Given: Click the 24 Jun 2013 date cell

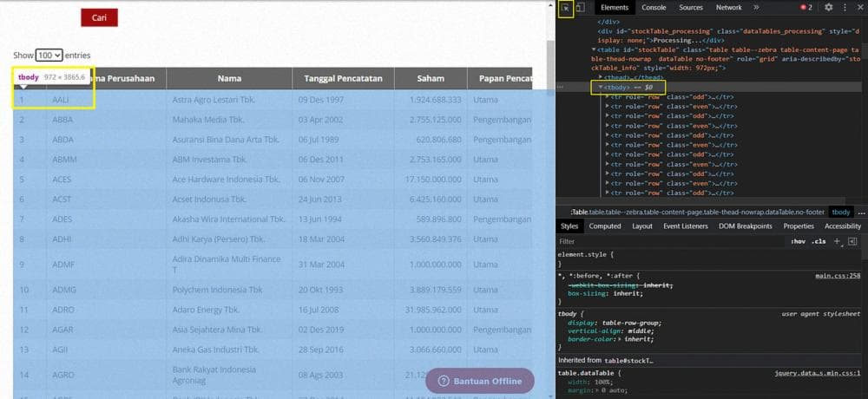Looking at the screenshot, I should 343,199.
